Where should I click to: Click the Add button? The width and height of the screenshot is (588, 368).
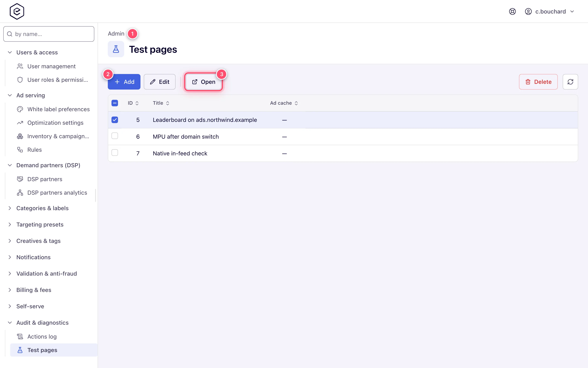(x=124, y=82)
